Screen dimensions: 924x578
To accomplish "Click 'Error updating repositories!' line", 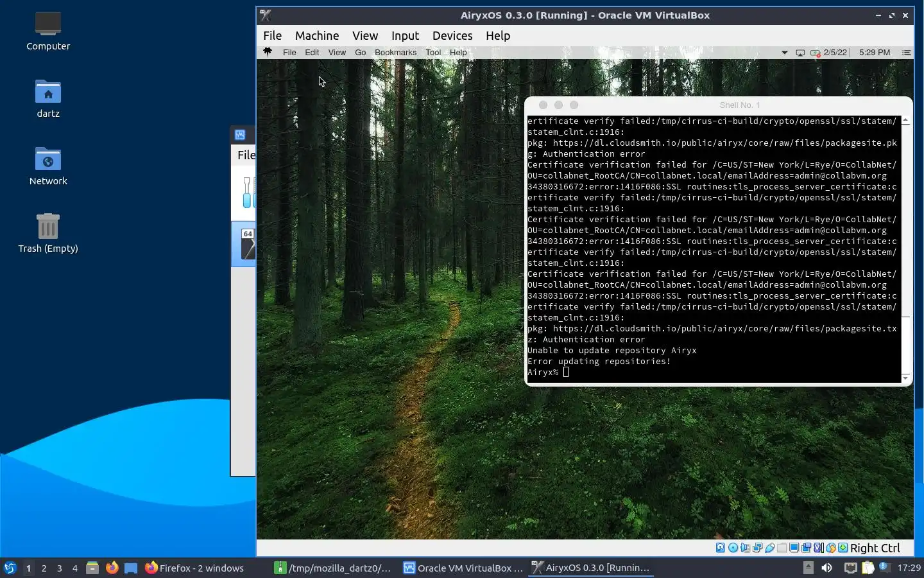I will [x=599, y=361].
